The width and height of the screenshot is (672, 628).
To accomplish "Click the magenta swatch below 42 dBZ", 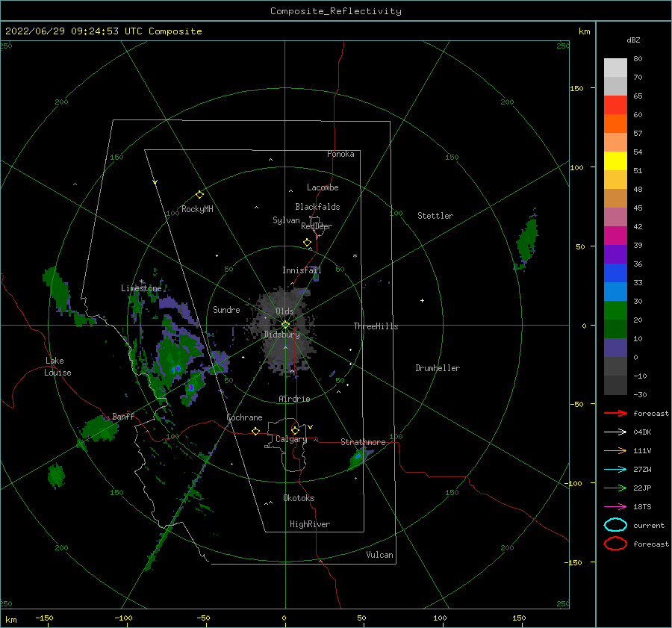I will 615,235.
